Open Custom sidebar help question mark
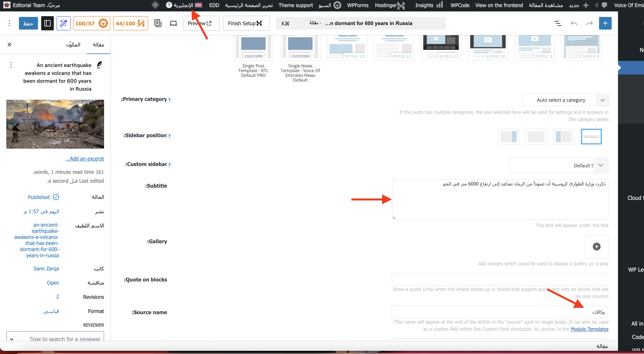Image resolution: width=644 pixels, height=354 pixels. click(x=169, y=165)
